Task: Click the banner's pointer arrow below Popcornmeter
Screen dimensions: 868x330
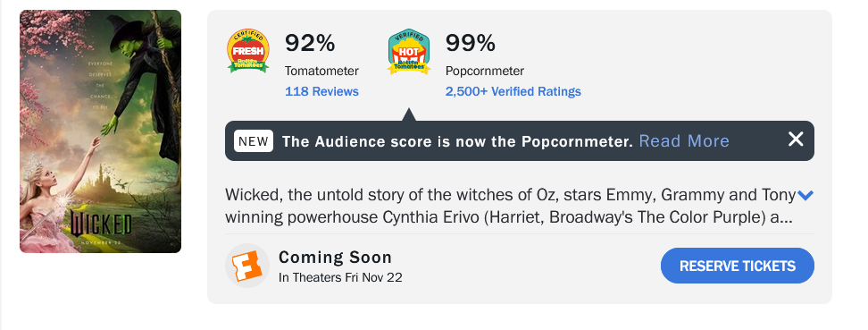Action: [408, 114]
